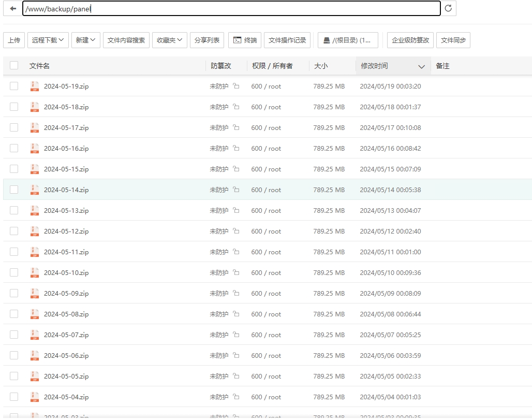Viewport: 532px width, 420px height.
Task: Click the zip icon for 2024-05-19.zip
Action: coord(35,86)
